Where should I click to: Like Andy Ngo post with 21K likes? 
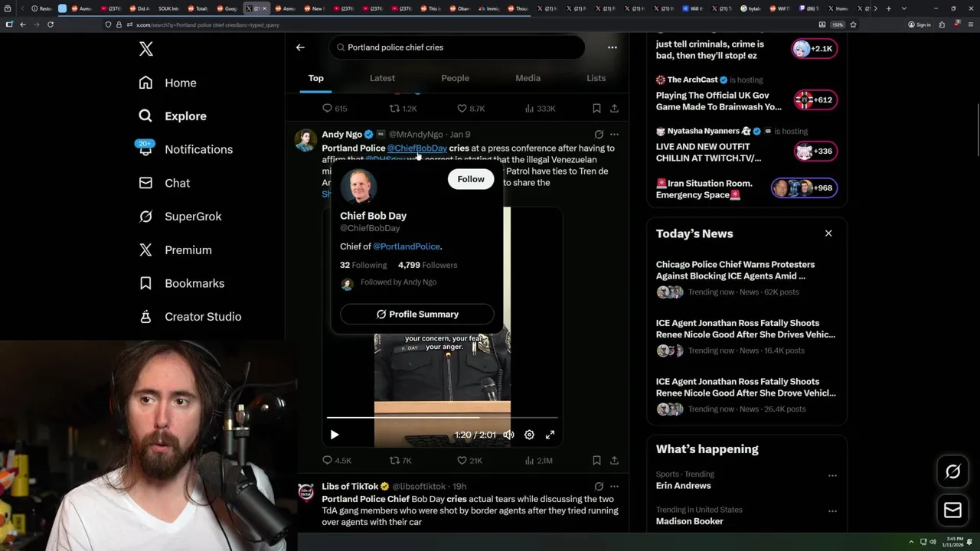[x=469, y=461]
